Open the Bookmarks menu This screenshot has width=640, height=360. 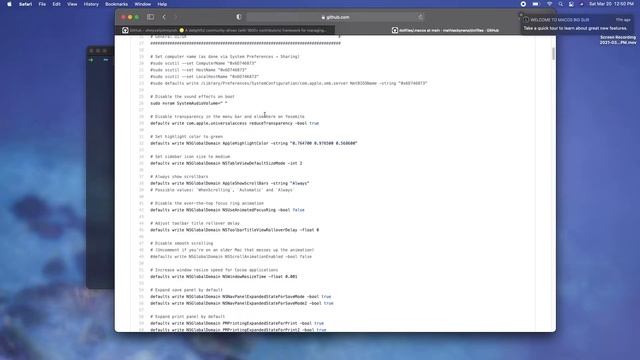coord(116,4)
